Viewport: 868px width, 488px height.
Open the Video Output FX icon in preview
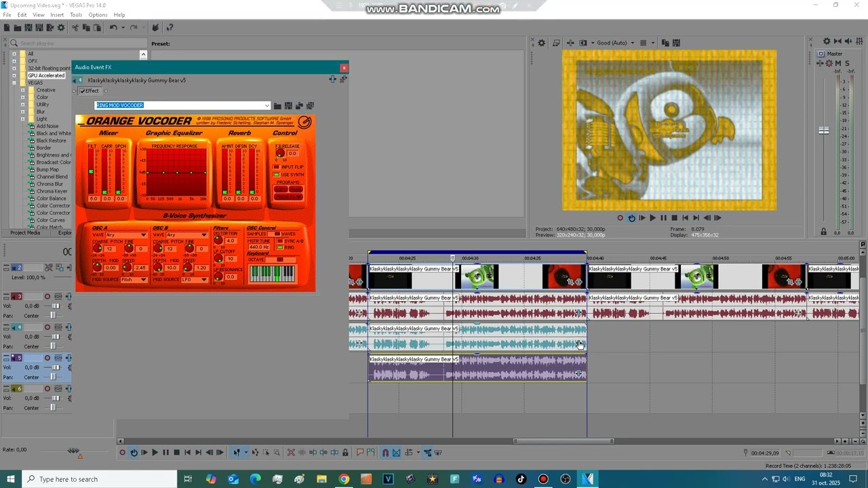click(x=571, y=43)
